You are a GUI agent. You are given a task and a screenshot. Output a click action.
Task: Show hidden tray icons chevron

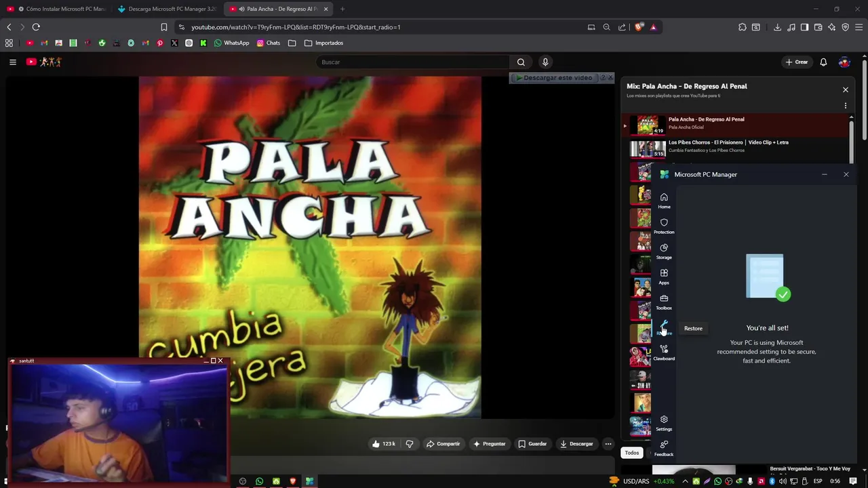tap(685, 481)
